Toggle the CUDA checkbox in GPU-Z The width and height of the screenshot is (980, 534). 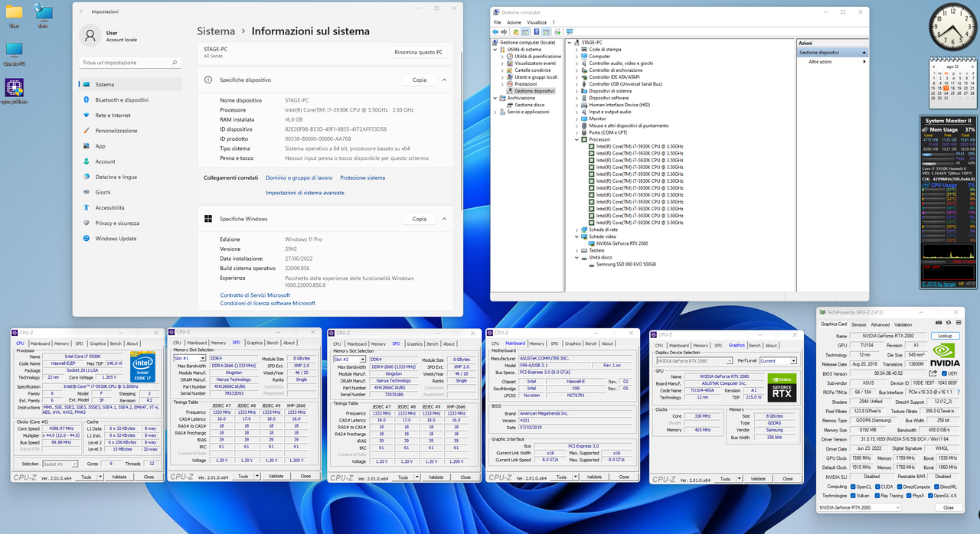click(877, 487)
